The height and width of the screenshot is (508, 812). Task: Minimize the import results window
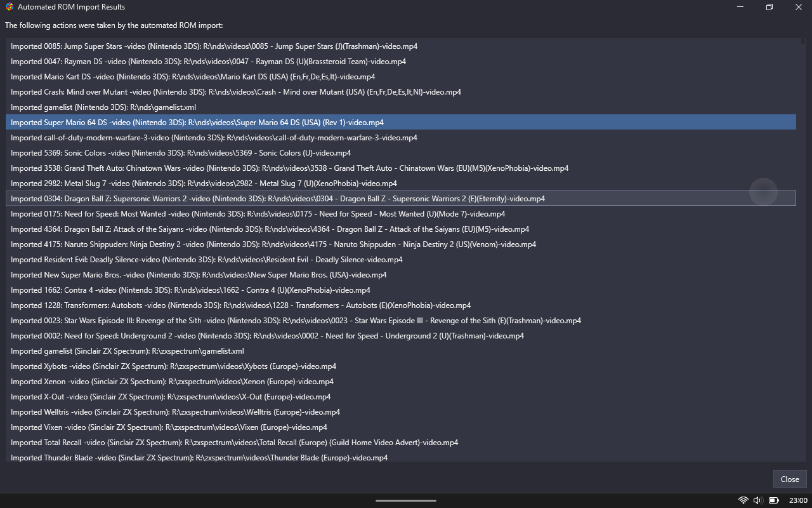pos(740,7)
